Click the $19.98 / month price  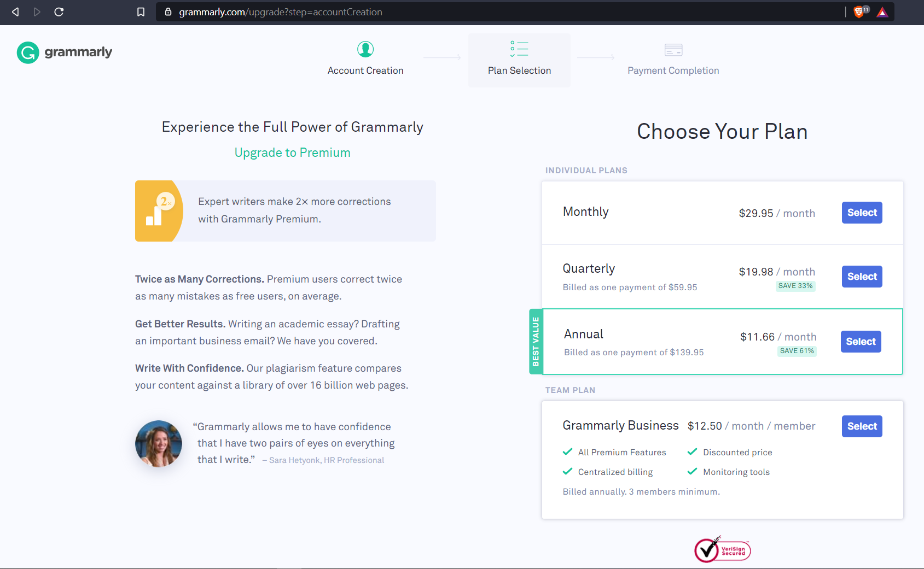[777, 272]
